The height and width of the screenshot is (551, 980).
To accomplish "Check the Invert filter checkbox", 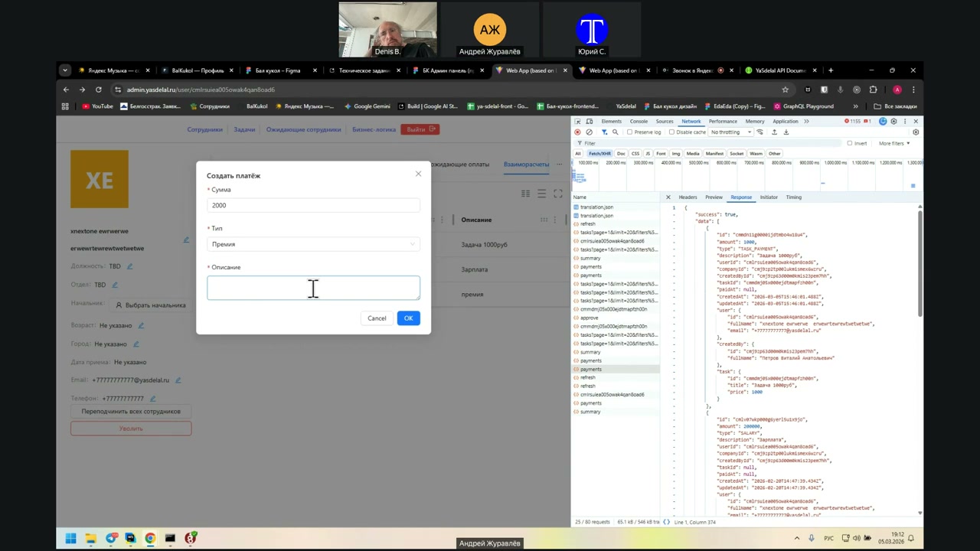I will (850, 143).
